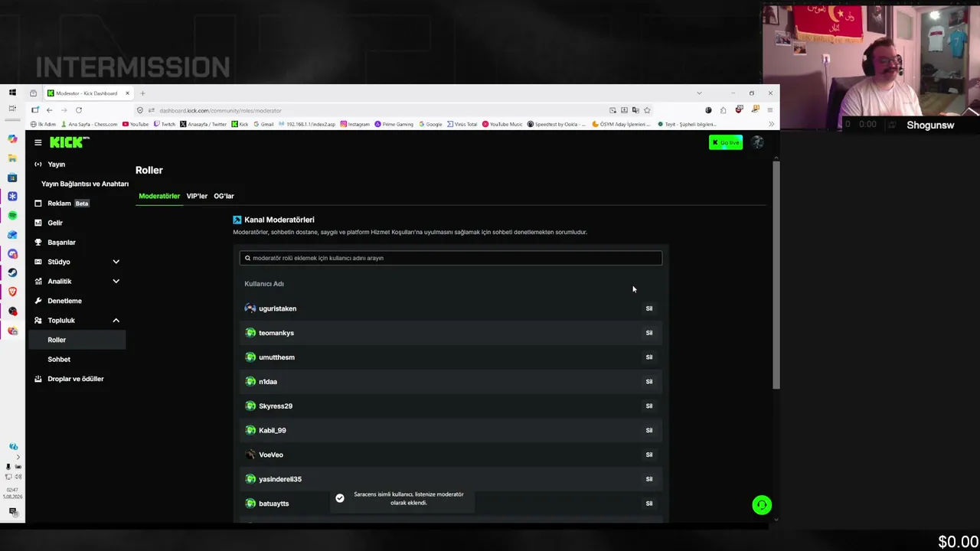
Task: Collapse the Topluluk submenu chevron
Action: [116, 321]
